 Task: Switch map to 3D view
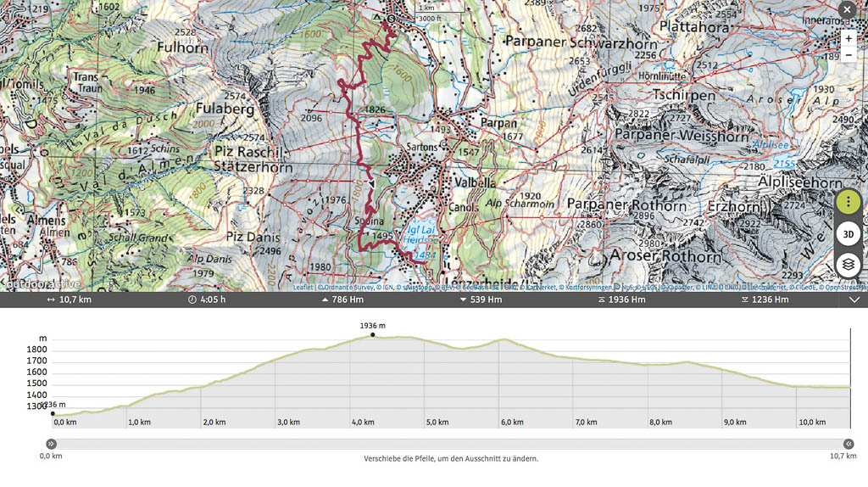(849, 234)
